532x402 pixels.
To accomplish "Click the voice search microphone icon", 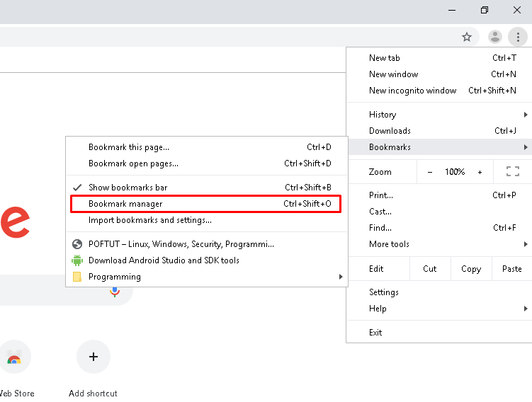I will click(x=115, y=292).
